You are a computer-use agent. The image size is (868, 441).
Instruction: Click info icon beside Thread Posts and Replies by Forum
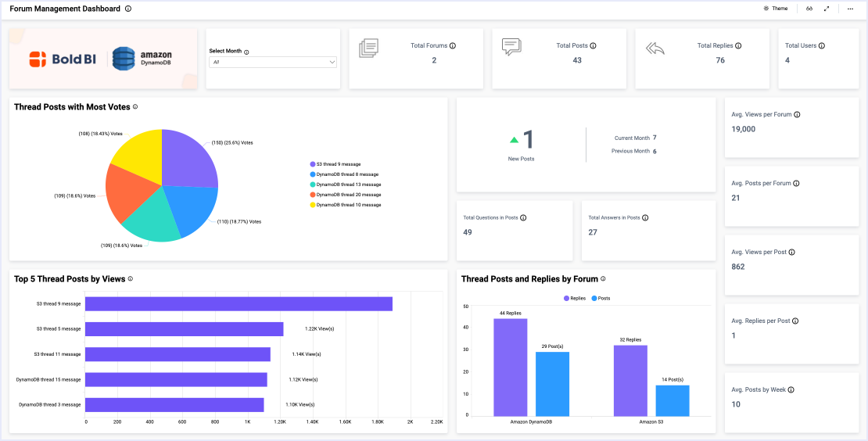tap(603, 279)
